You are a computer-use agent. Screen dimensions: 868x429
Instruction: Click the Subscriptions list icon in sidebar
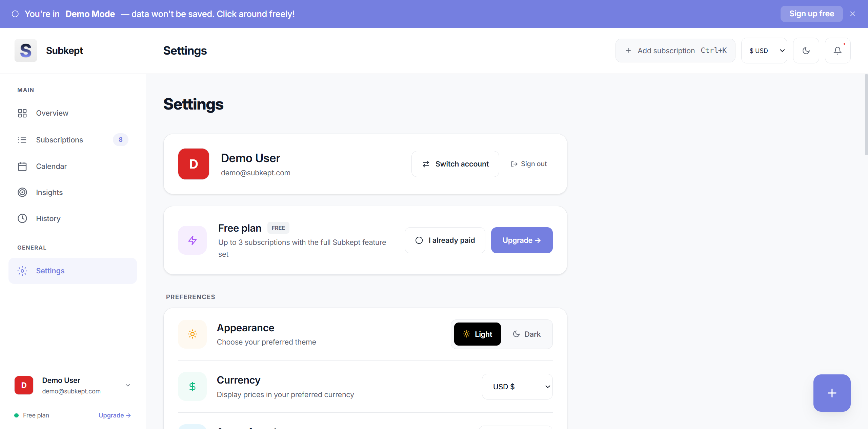(22, 140)
